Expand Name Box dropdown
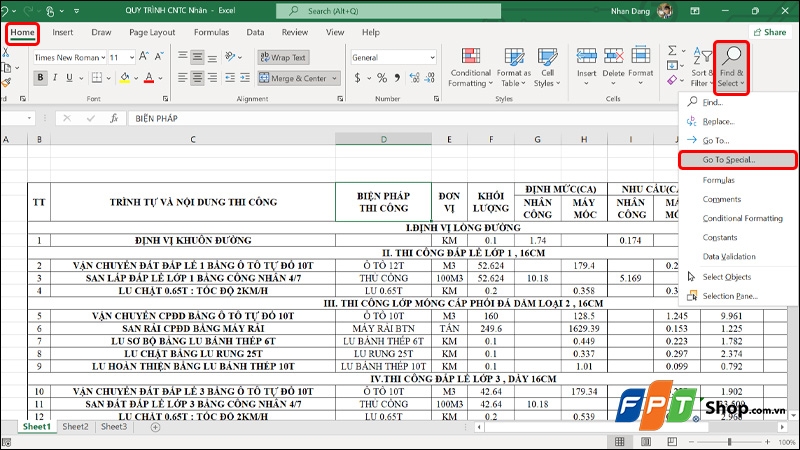 (x=29, y=118)
